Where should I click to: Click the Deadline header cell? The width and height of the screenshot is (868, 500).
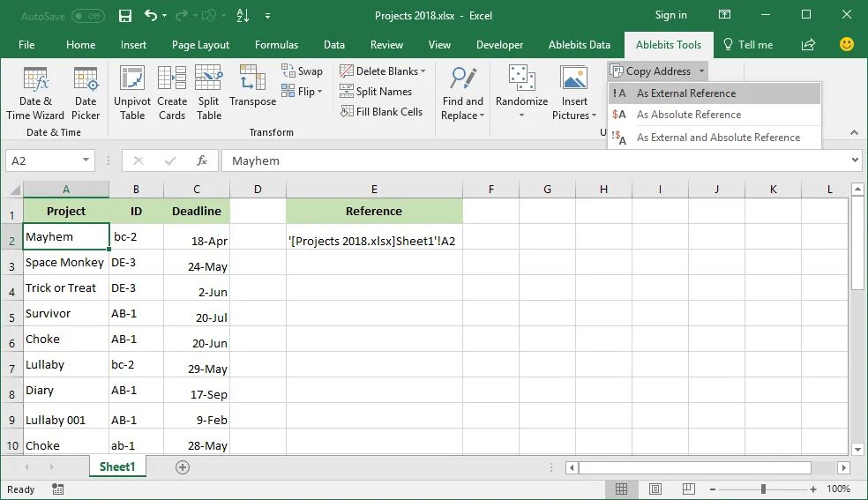pyautogui.click(x=197, y=212)
